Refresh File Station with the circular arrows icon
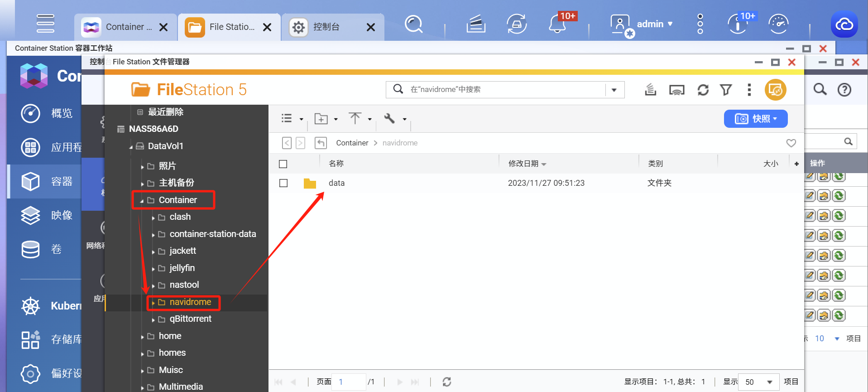 tap(703, 90)
